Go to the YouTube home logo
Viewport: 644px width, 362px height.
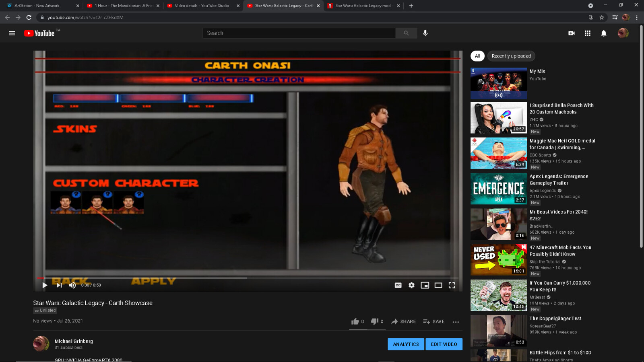39,33
